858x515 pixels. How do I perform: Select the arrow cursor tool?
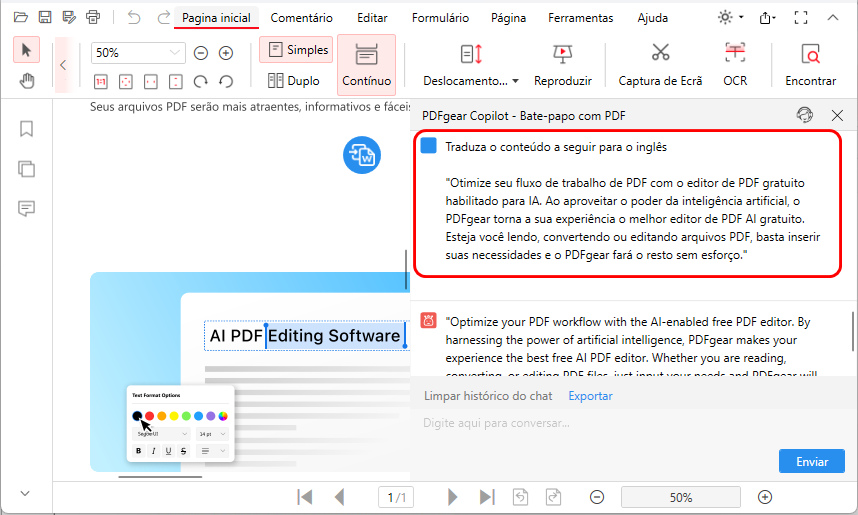(26, 50)
